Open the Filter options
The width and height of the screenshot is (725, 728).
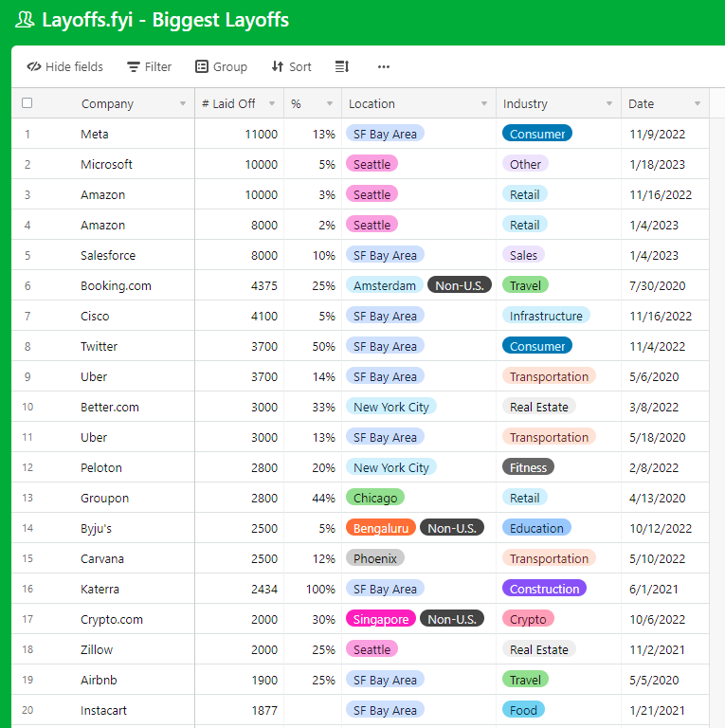[x=150, y=67]
